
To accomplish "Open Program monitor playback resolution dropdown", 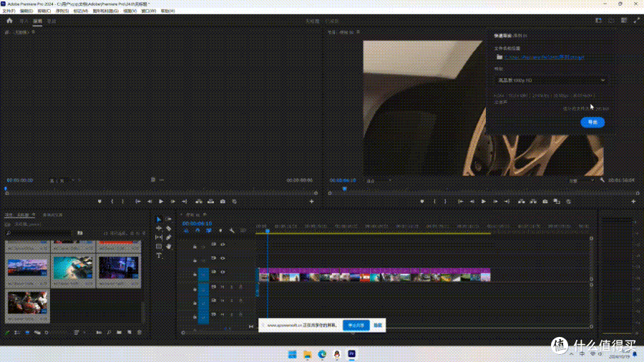I will coord(581,180).
